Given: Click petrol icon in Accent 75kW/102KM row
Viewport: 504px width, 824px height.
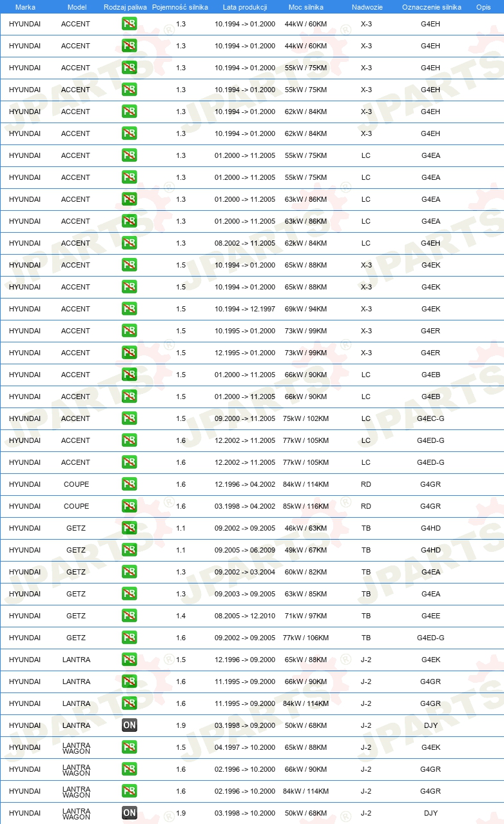Looking at the screenshot, I should click(130, 418).
